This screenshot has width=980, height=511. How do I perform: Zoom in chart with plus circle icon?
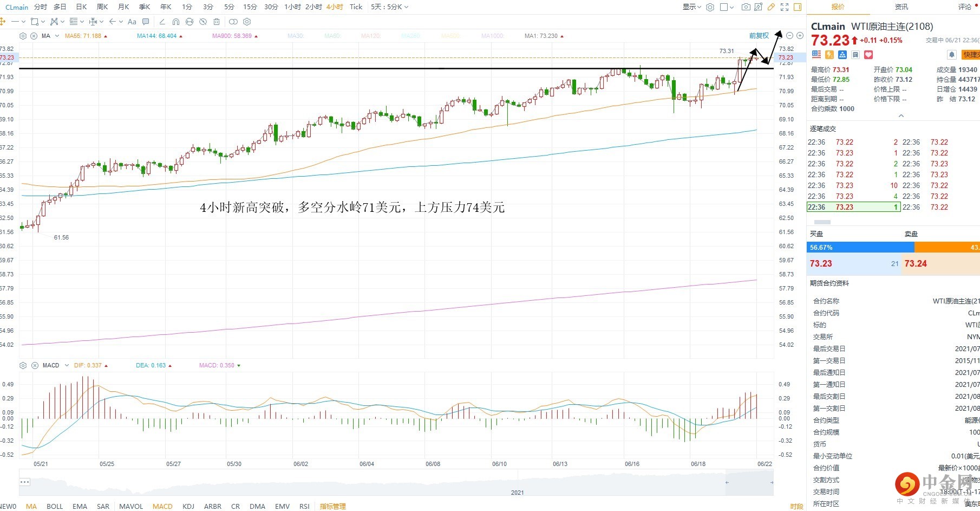click(x=800, y=36)
